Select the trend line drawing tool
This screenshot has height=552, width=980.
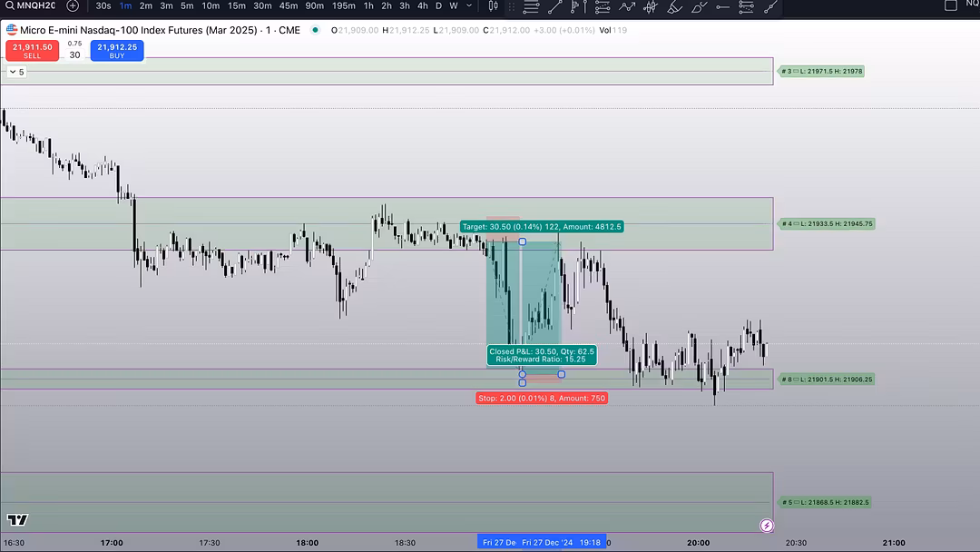[x=554, y=7]
